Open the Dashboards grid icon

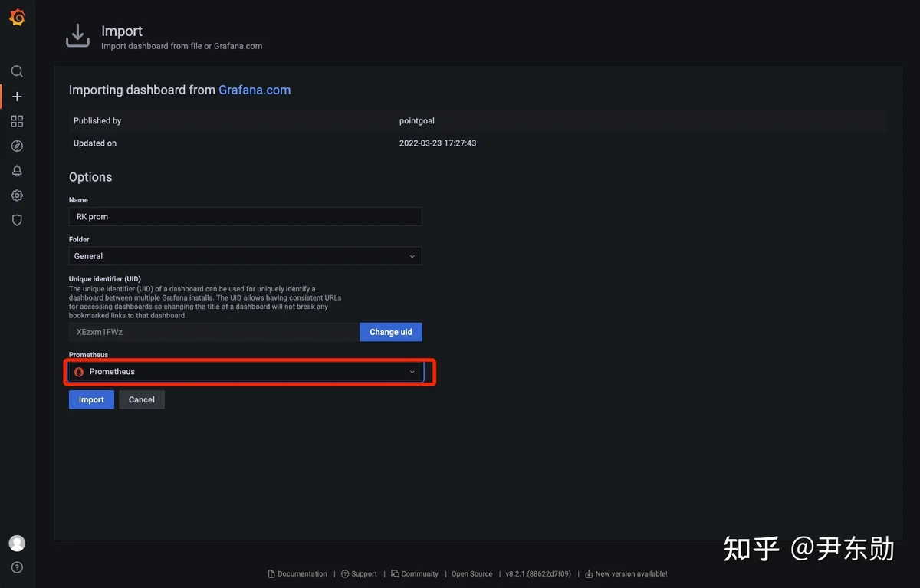point(17,121)
